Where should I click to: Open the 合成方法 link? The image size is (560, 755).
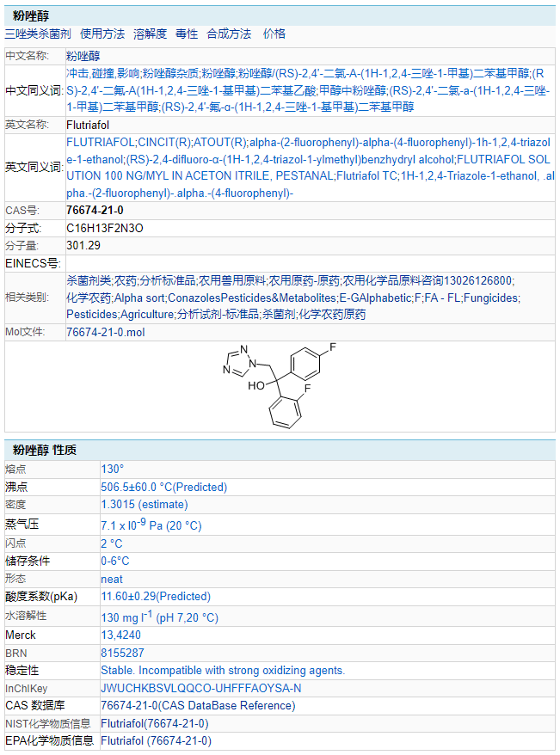(229, 34)
